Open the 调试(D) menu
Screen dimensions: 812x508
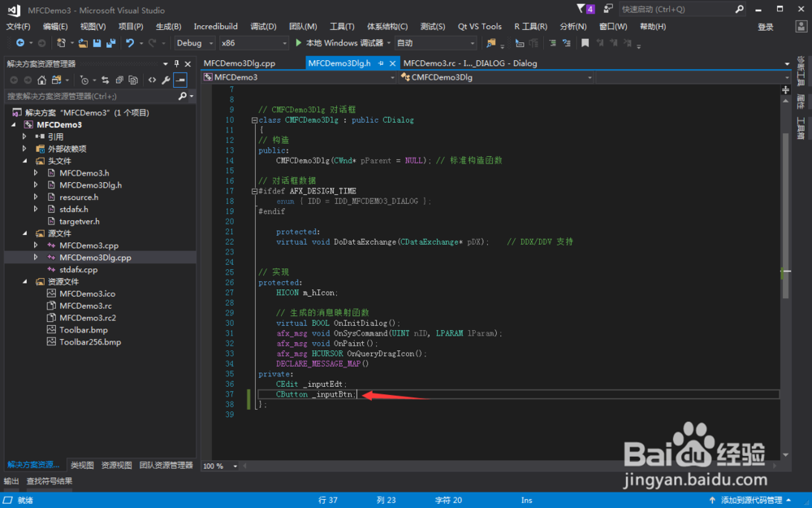tap(263, 27)
